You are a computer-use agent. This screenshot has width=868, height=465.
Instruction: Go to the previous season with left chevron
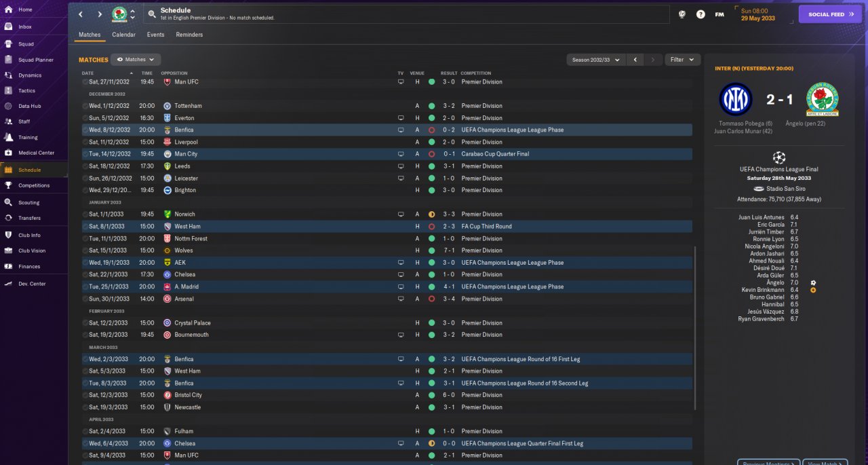tap(635, 60)
